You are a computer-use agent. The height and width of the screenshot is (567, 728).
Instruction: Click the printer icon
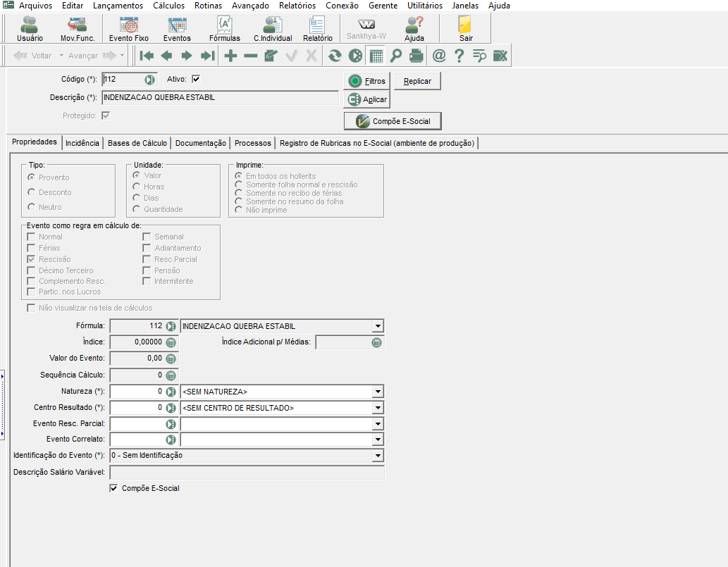[x=417, y=56]
